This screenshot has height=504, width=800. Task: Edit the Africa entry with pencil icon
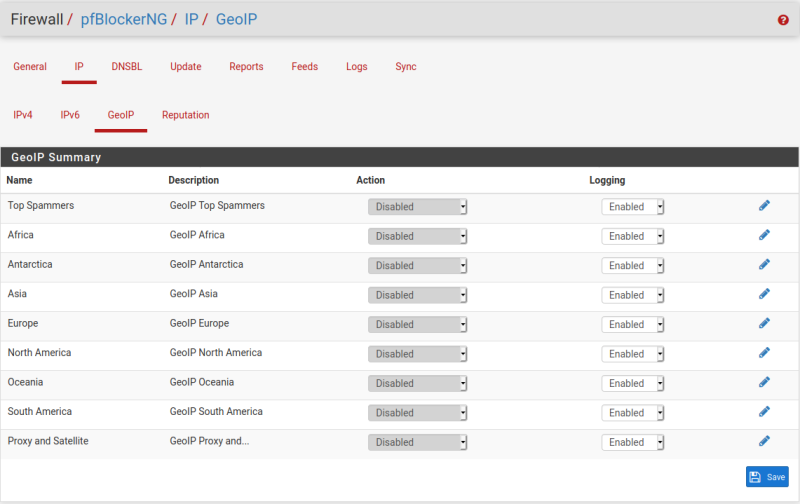pyautogui.click(x=764, y=235)
